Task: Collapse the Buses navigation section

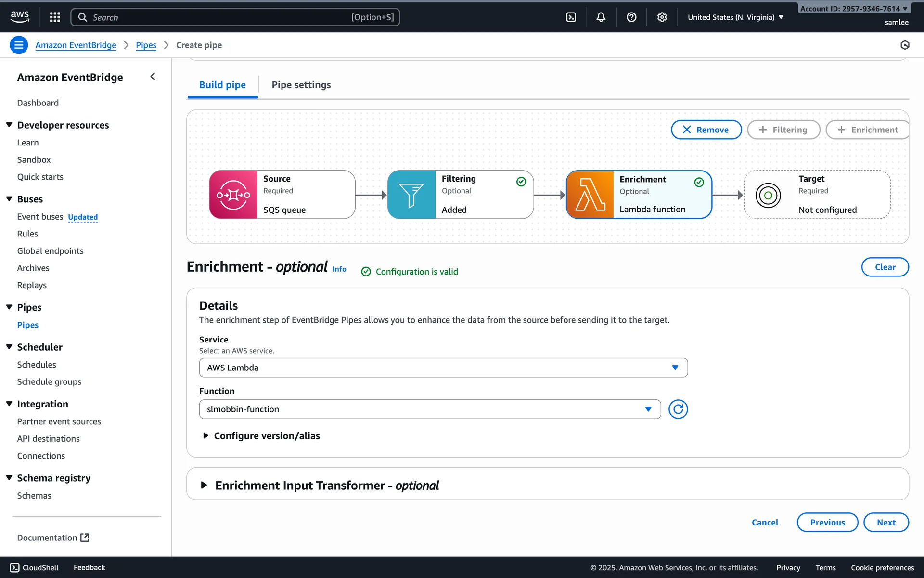Action: pyautogui.click(x=9, y=199)
